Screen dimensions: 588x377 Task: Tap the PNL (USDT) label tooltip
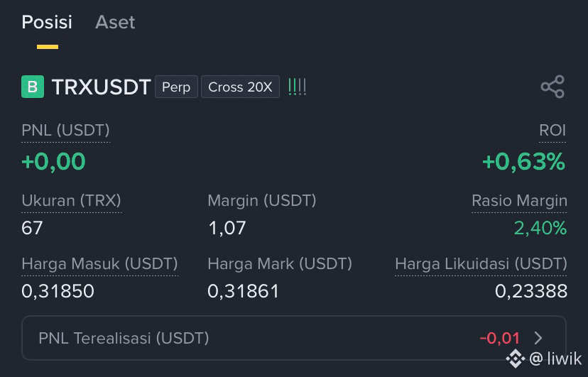(65, 131)
